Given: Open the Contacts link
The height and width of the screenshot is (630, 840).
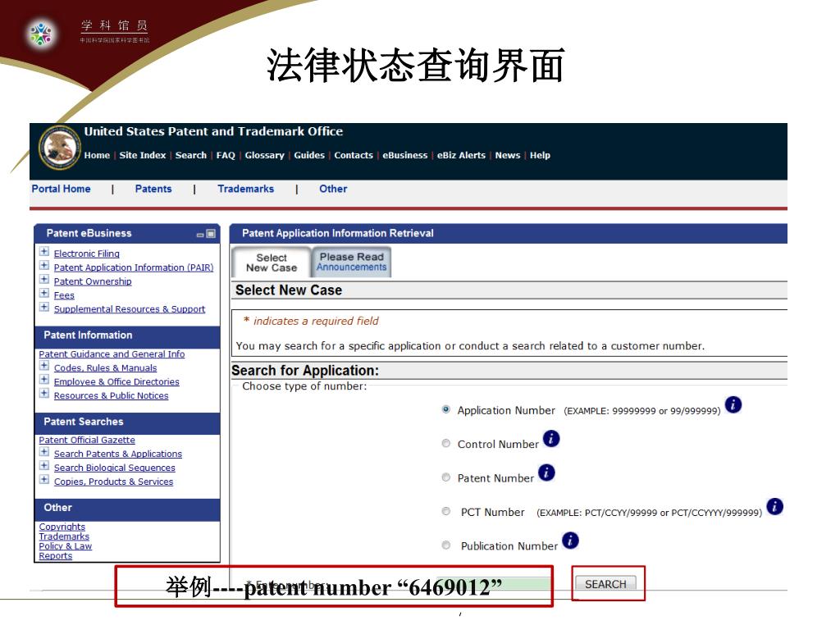Looking at the screenshot, I should click(x=354, y=155).
